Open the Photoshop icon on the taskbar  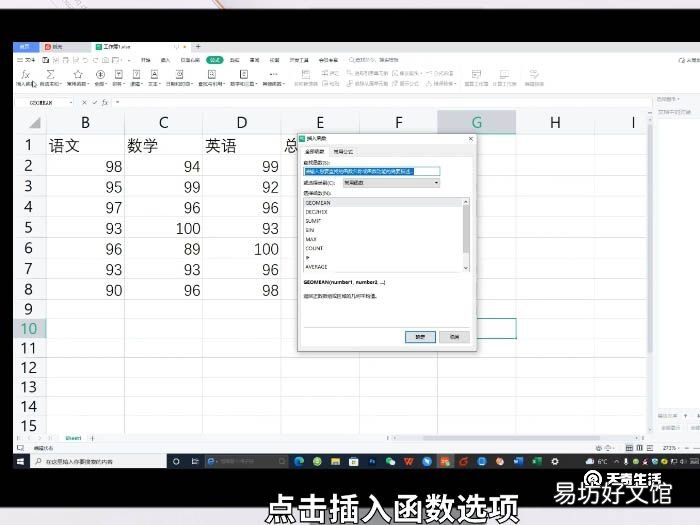(x=372, y=461)
